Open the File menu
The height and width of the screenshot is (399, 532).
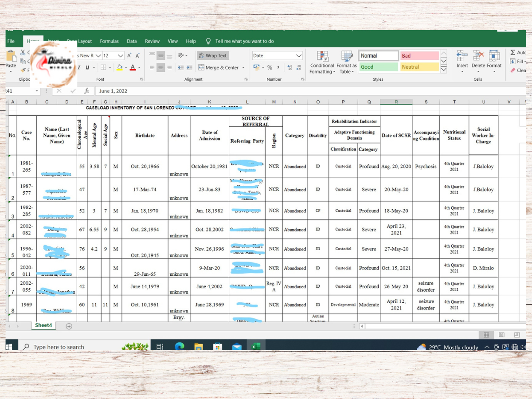[x=11, y=41]
